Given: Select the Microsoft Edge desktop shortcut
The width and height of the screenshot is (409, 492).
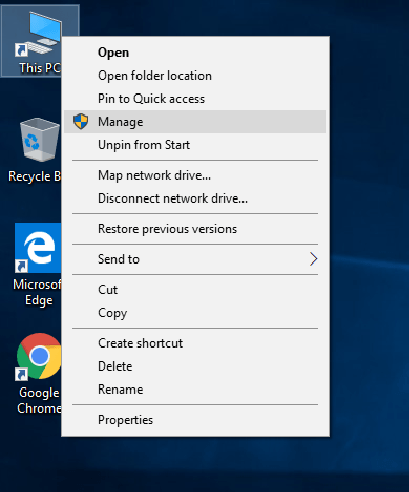Looking at the screenshot, I should [37, 265].
